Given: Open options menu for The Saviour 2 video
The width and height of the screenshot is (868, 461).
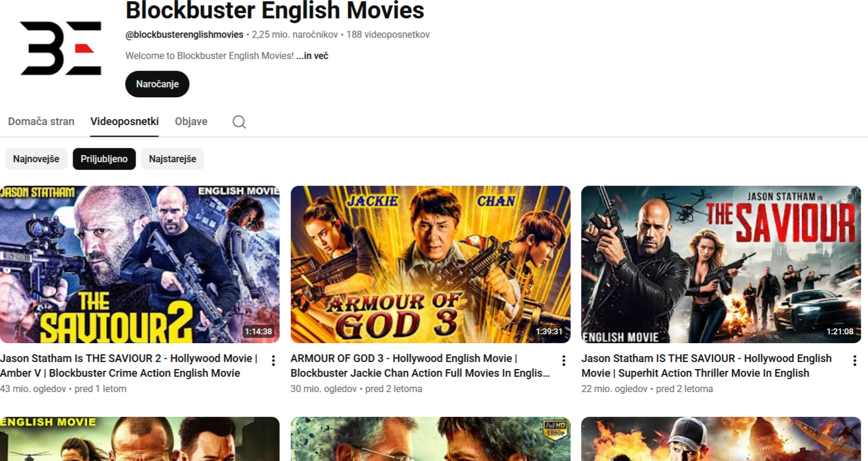Looking at the screenshot, I should pos(273,361).
